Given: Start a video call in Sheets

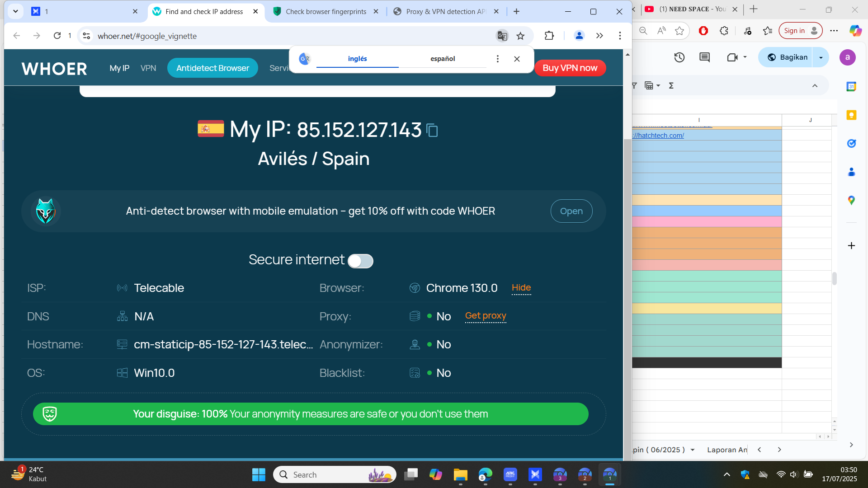Looking at the screenshot, I should coord(732,57).
